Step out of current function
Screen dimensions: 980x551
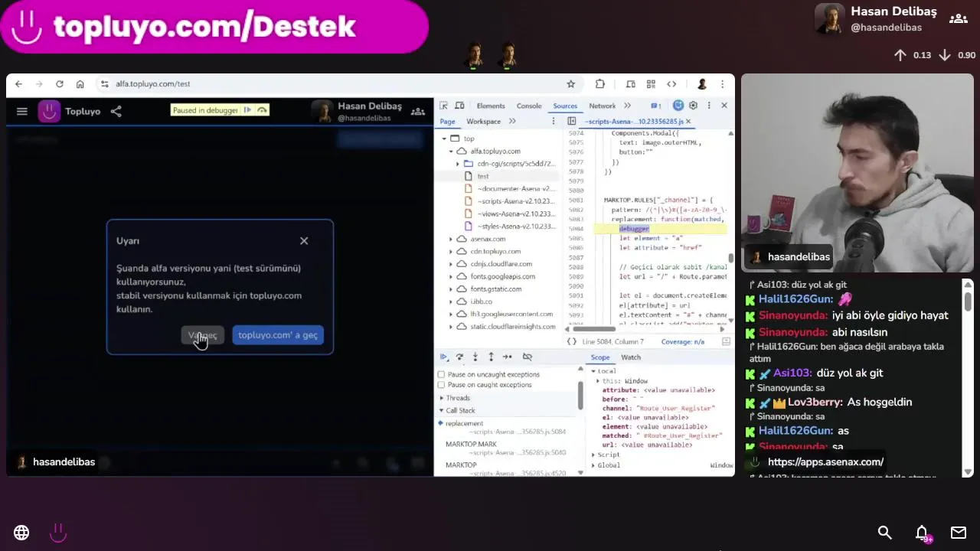[491, 357]
